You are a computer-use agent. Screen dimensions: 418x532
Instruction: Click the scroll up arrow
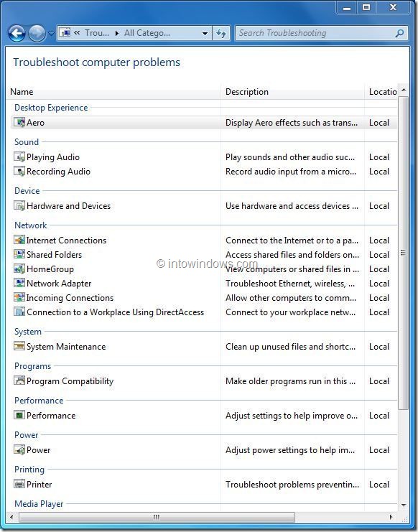(404, 90)
